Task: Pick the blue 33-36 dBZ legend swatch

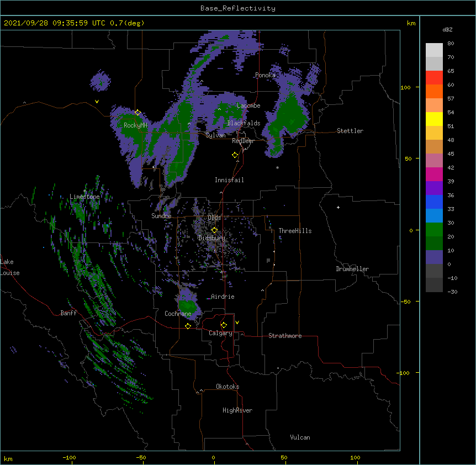Action: 434,202
